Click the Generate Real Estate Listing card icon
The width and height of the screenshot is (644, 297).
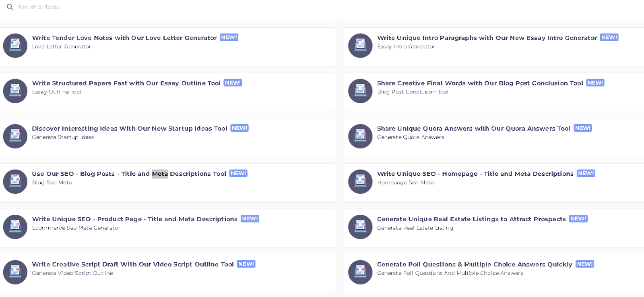click(360, 227)
